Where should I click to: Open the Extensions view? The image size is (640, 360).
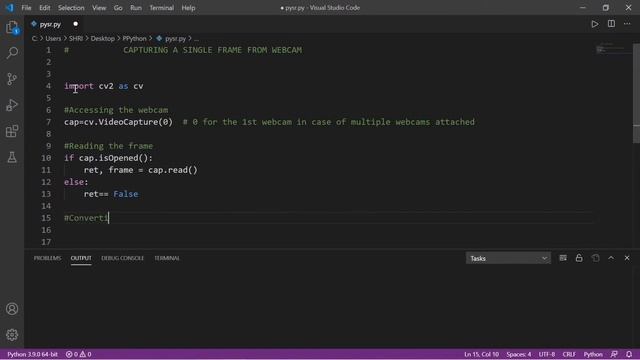coord(12,131)
